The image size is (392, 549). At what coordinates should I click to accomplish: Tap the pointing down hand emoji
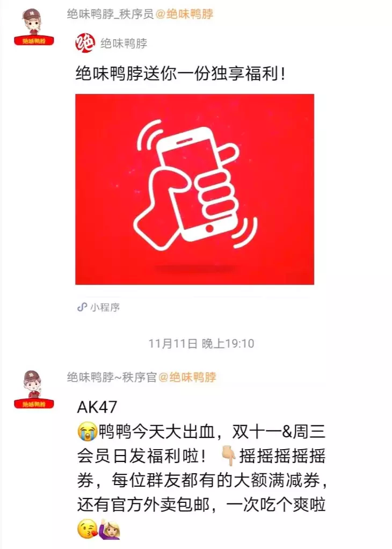[x=228, y=456]
